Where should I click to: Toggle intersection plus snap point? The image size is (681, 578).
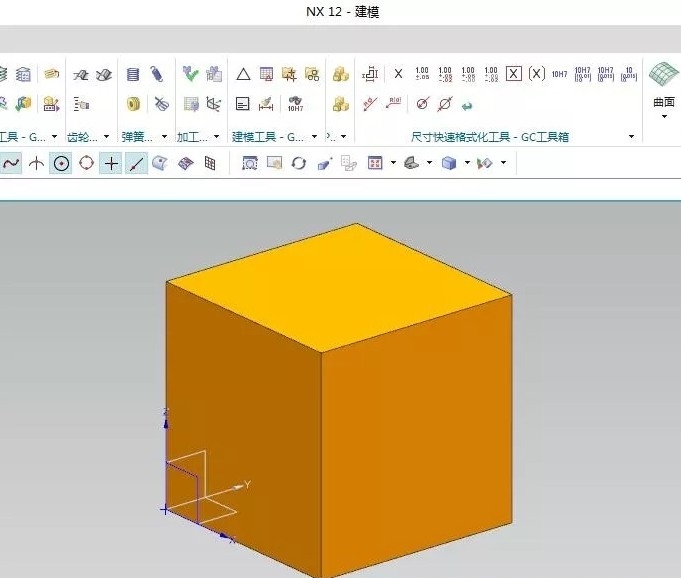(111, 163)
